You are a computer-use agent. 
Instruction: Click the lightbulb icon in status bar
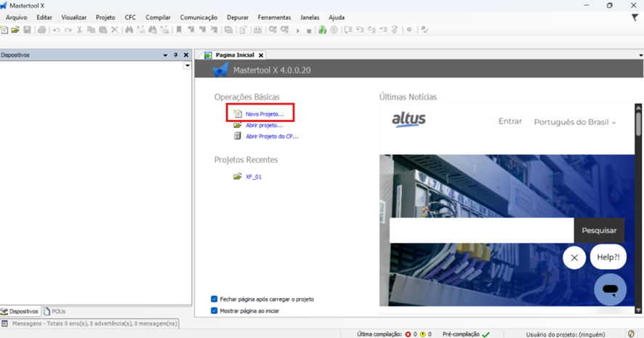pyautogui.click(x=631, y=334)
